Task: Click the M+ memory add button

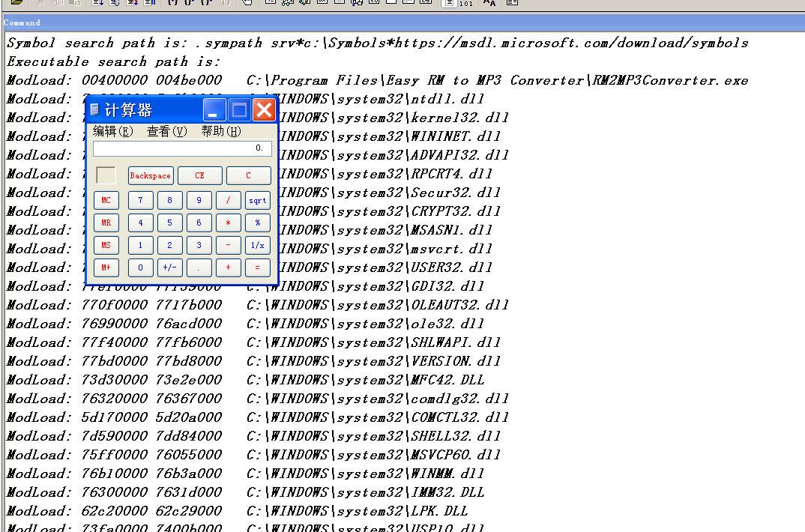Action: click(106, 267)
